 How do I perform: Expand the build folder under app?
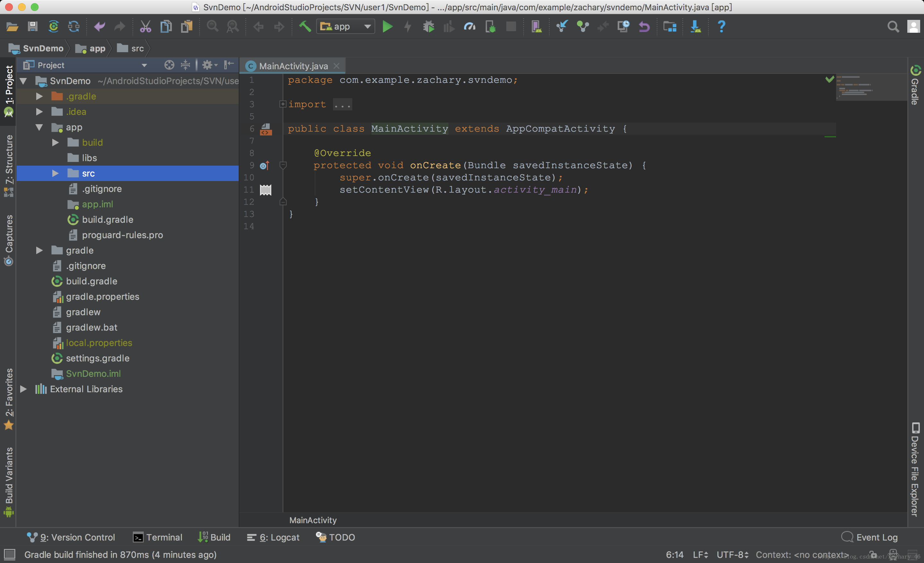pyautogui.click(x=55, y=143)
